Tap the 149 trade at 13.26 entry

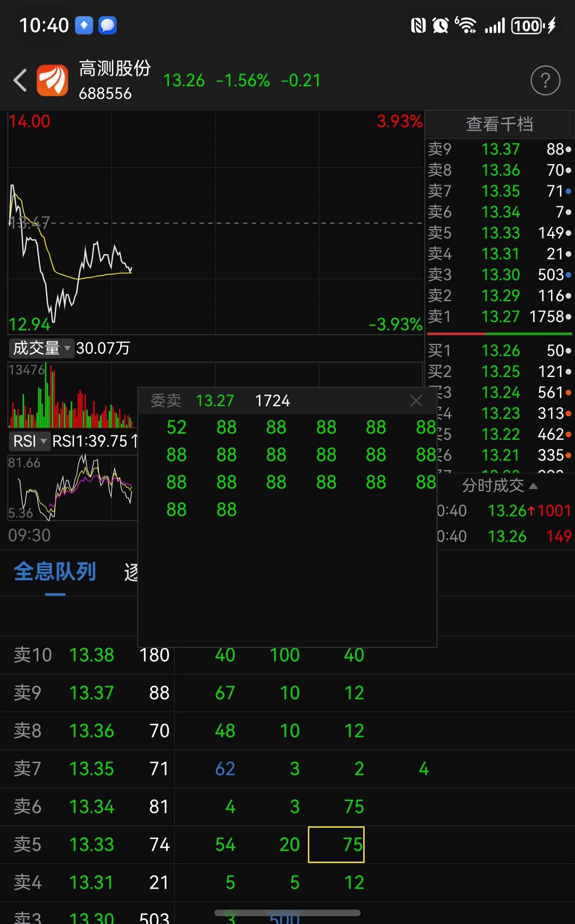click(x=504, y=537)
